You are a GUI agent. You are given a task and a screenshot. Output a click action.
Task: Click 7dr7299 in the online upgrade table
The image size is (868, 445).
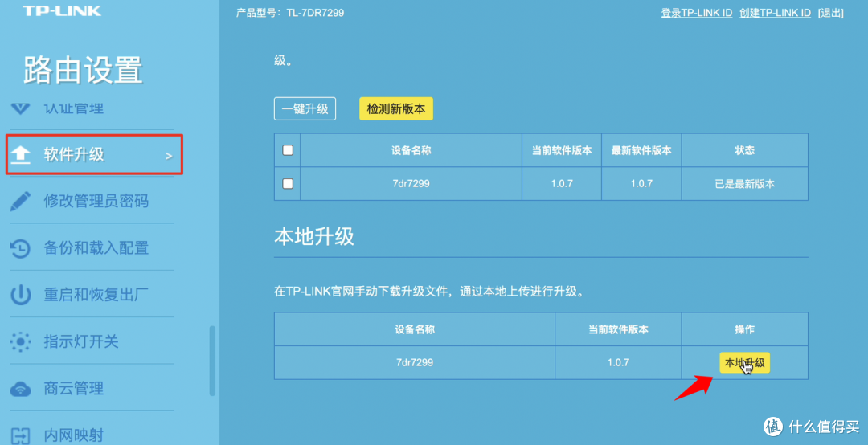click(411, 183)
